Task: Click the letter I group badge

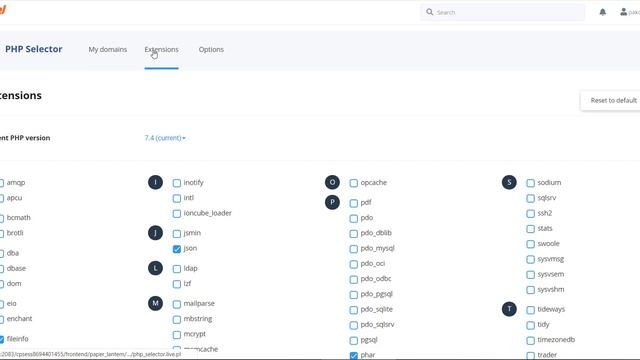Action: click(x=155, y=182)
